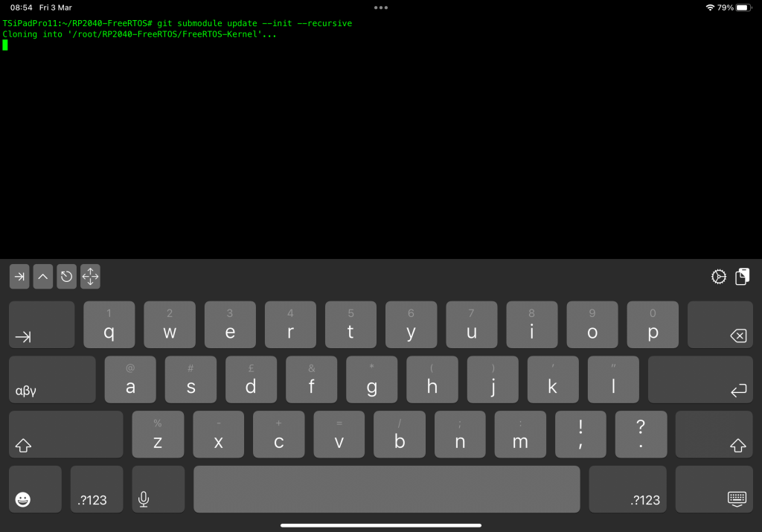Tap the emoji keyboard key

(x=35, y=490)
